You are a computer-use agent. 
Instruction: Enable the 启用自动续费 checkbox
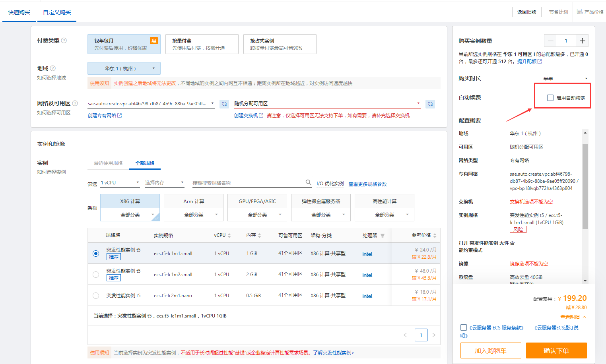[550, 98]
